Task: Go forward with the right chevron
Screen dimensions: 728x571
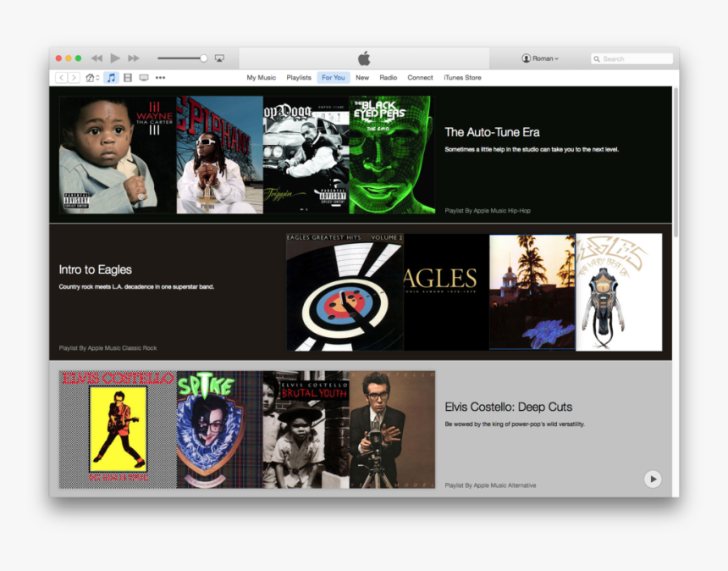Action: pos(74,78)
